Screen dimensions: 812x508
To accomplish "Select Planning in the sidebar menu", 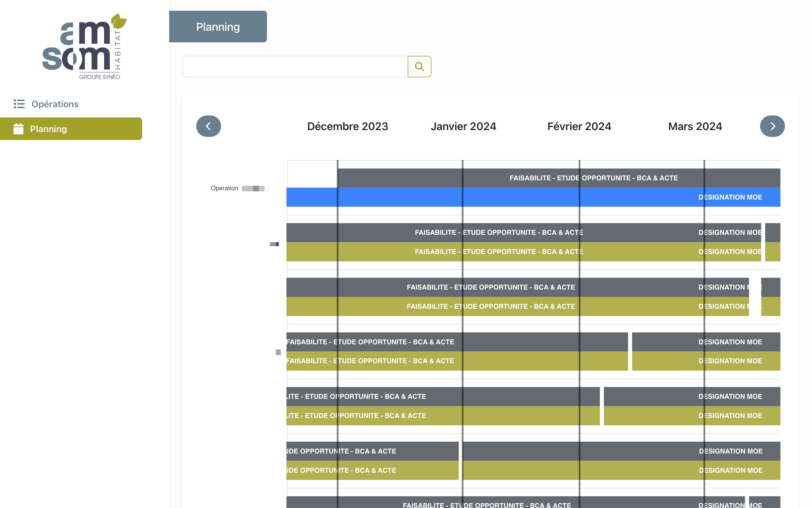I will 71,129.
